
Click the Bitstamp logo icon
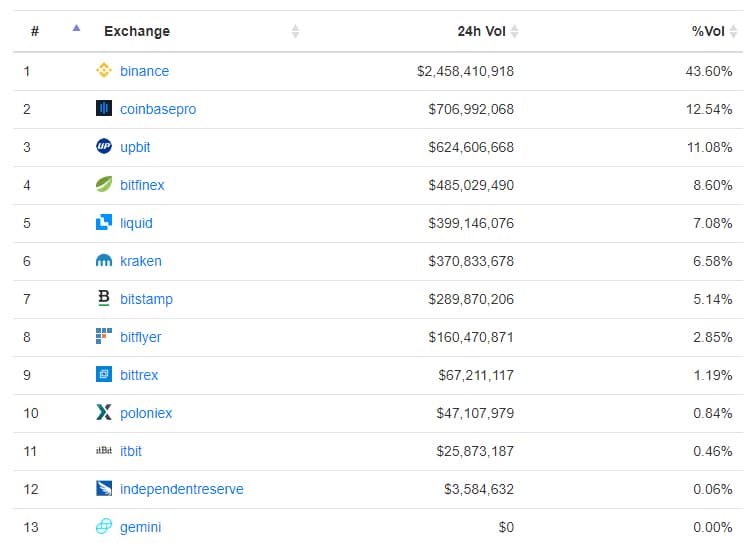click(104, 299)
